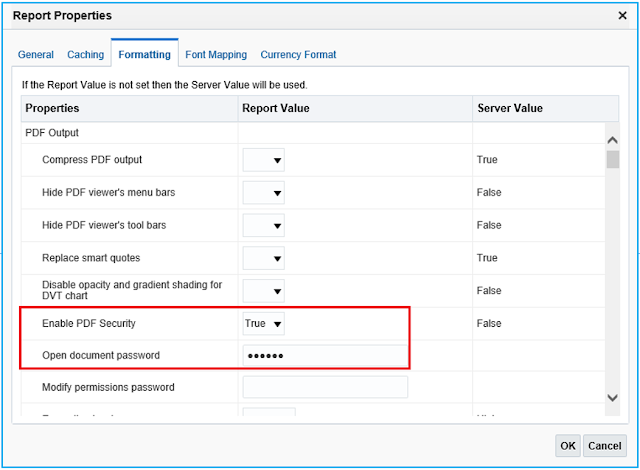Click the scroll up arrow icon
The height and width of the screenshot is (470, 640).
tap(612, 140)
